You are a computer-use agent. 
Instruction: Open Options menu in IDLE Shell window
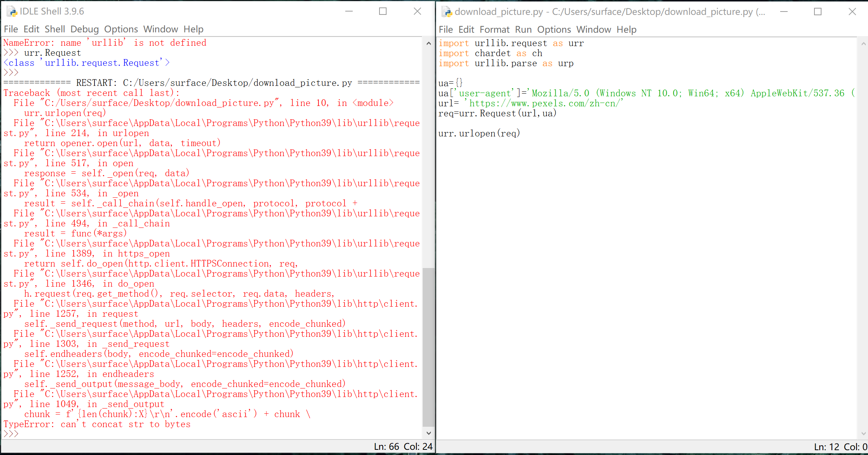[x=121, y=29]
